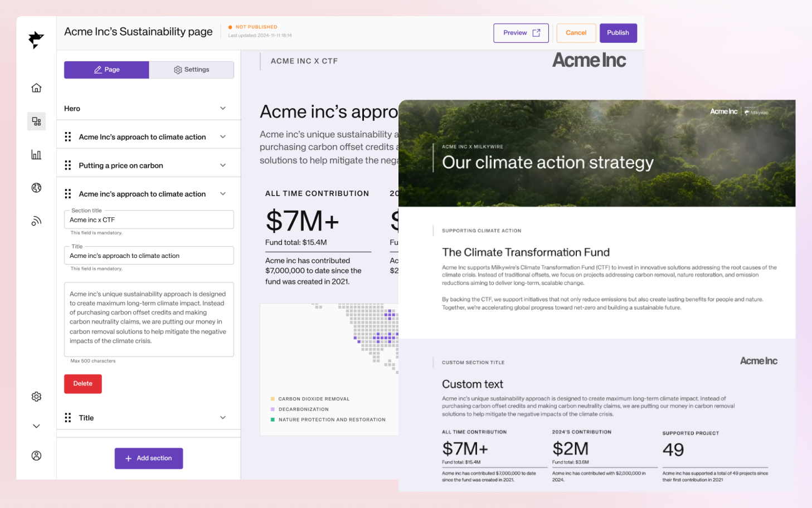Screen dimensions: 812x508
Task: Click the 'Our climate action strategy' headline
Action: pos(548,162)
